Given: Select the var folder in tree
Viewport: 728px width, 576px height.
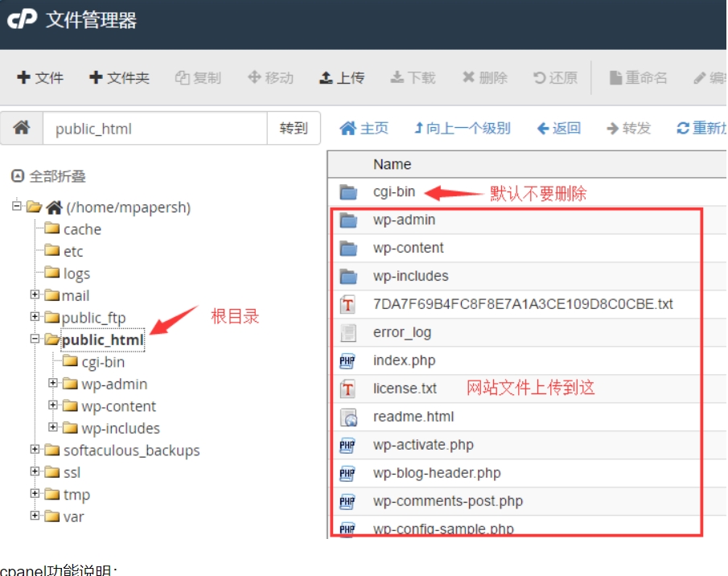Looking at the screenshot, I should (x=73, y=517).
